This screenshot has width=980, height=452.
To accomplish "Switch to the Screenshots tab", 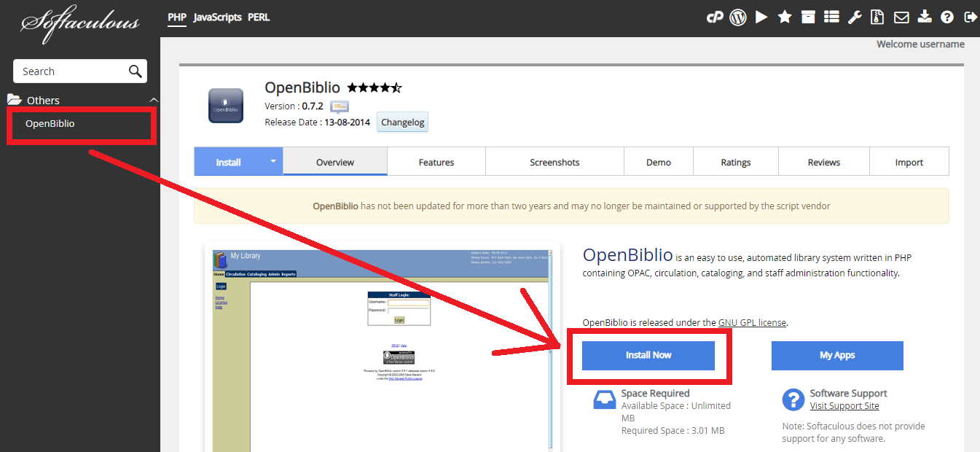I will [554, 161].
